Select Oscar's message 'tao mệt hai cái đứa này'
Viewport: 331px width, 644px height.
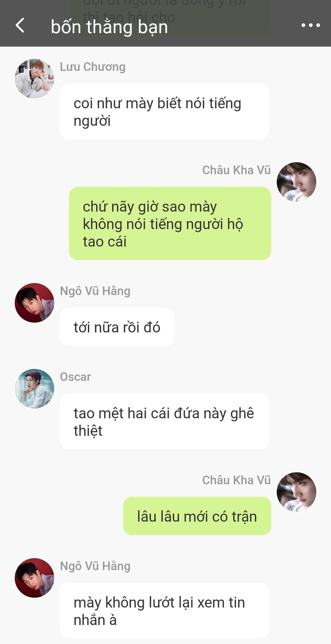click(x=164, y=421)
